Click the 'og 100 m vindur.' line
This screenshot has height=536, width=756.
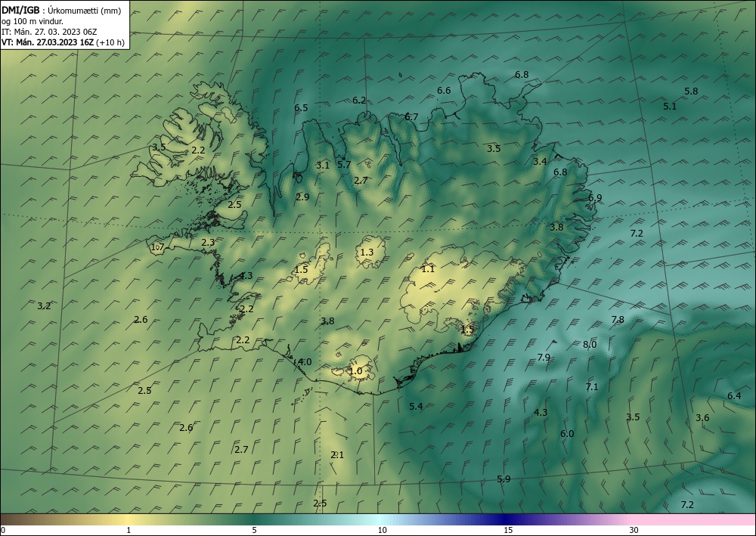click(33, 21)
